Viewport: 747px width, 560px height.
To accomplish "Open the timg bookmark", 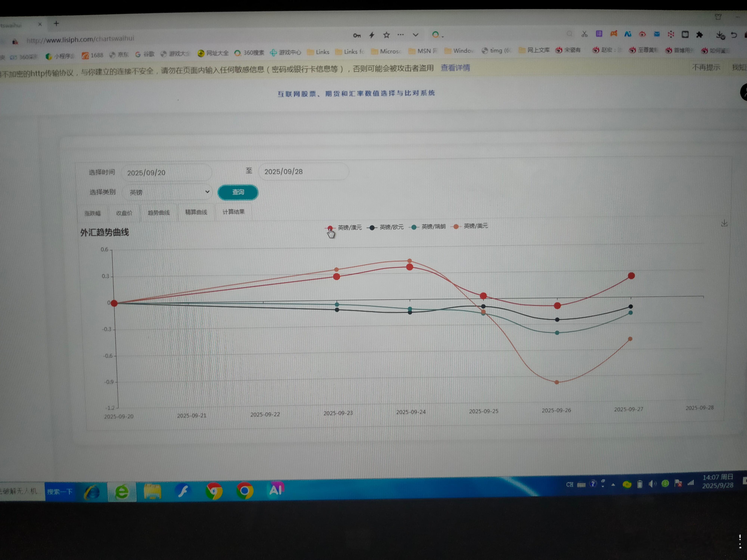I will click(x=496, y=50).
